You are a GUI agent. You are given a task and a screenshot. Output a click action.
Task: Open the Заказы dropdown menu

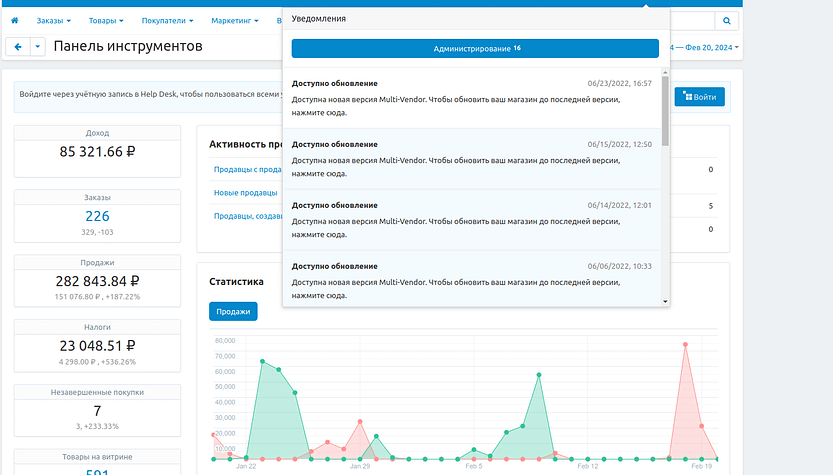[x=52, y=20]
